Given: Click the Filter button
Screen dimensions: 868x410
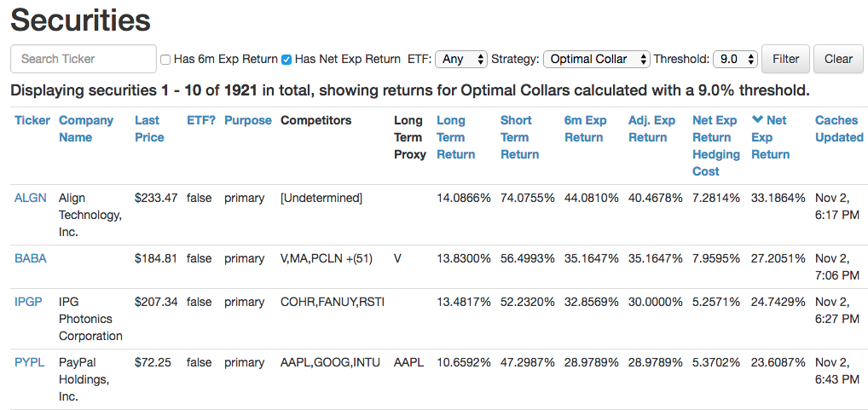Looking at the screenshot, I should [x=785, y=59].
